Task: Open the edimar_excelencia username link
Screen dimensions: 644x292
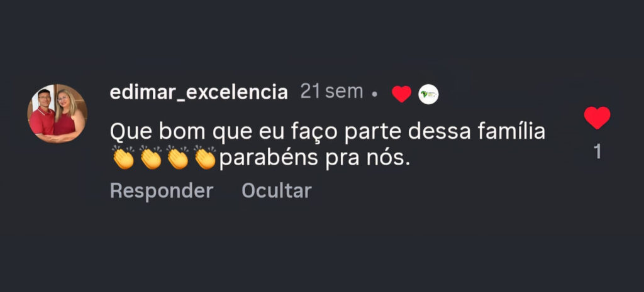Action: [x=199, y=92]
